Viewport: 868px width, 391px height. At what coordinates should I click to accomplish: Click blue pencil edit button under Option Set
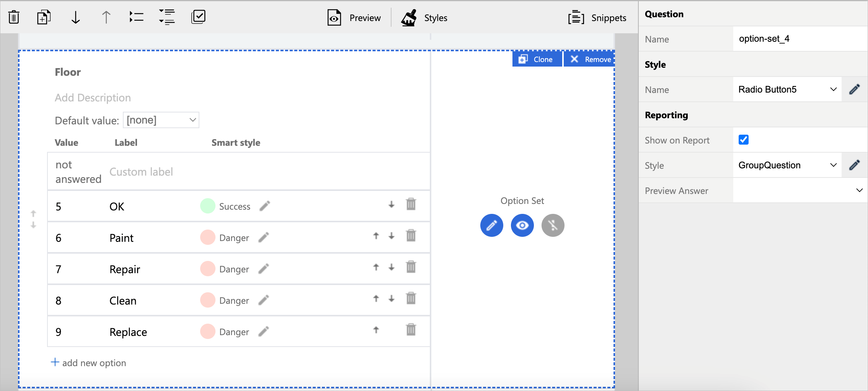click(491, 225)
